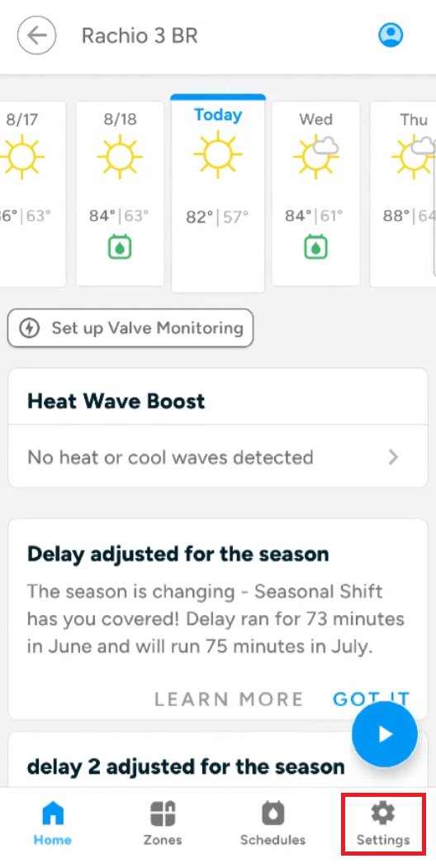Image resolution: width=436 pixels, height=868 pixels.
Task: Tap the blue quick run play button
Action: (385, 734)
